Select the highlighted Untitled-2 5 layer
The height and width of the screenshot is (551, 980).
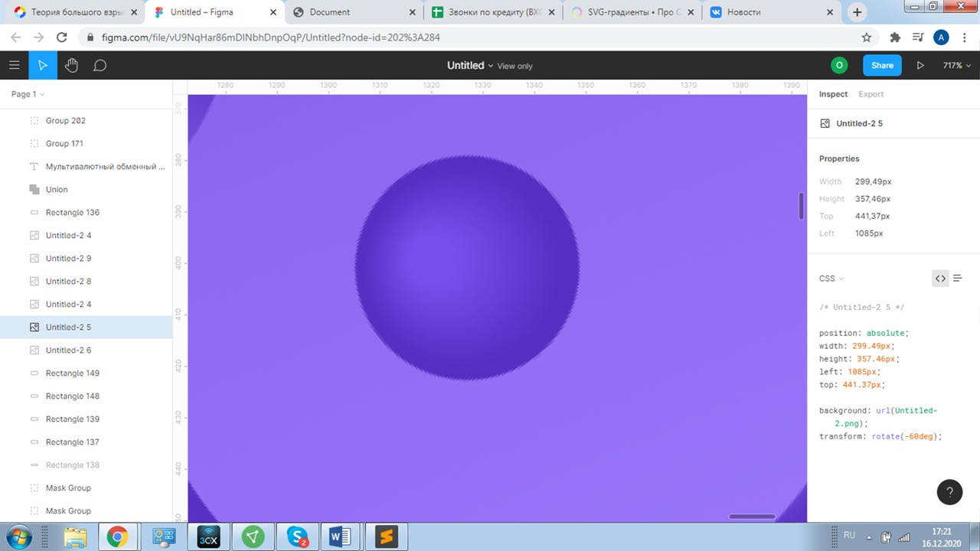86,327
